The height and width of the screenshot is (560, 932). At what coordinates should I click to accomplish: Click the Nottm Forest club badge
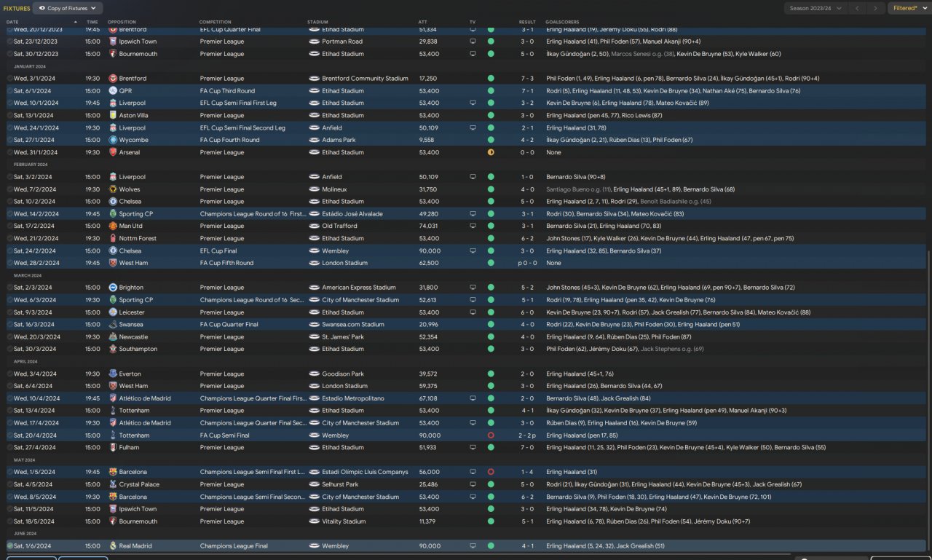click(x=113, y=238)
